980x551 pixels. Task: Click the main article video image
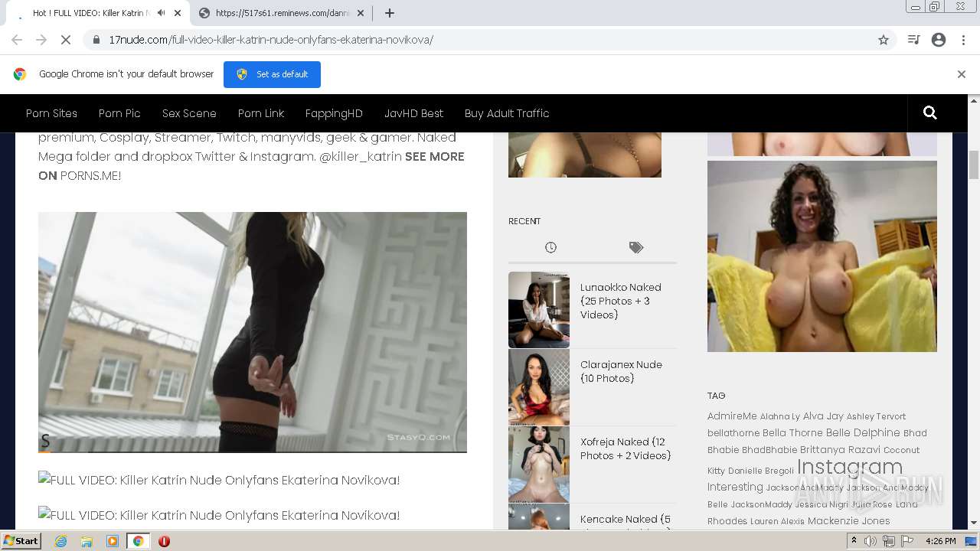(253, 332)
